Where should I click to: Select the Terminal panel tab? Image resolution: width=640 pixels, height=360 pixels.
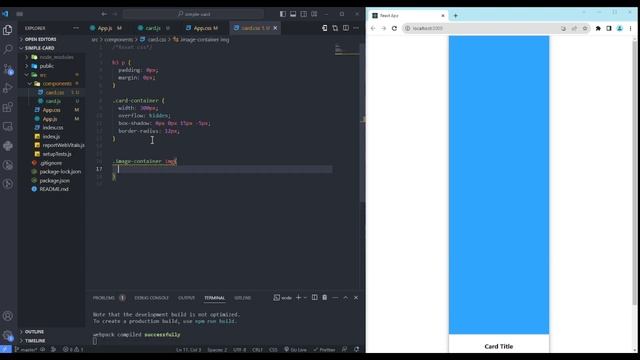coord(215,298)
